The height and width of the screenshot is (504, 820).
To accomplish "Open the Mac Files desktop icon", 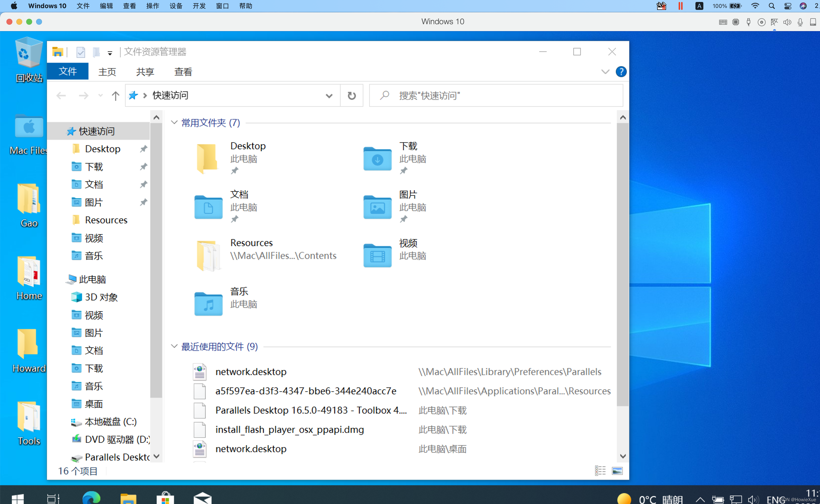I will tap(29, 135).
